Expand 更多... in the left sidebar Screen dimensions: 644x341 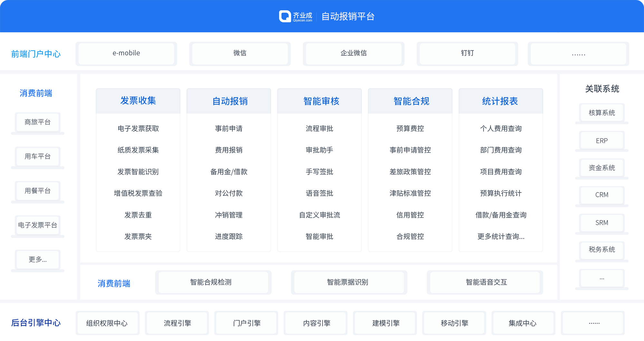37,259
